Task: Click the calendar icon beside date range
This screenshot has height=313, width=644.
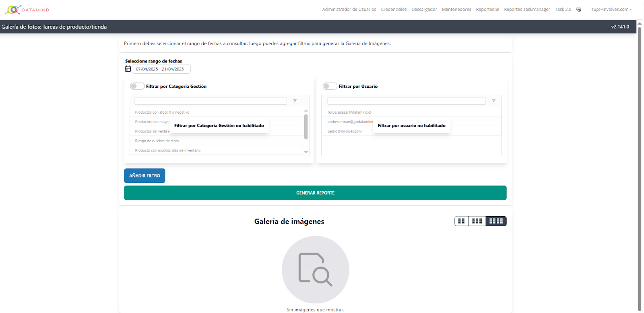Action: [x=128, y=69]
